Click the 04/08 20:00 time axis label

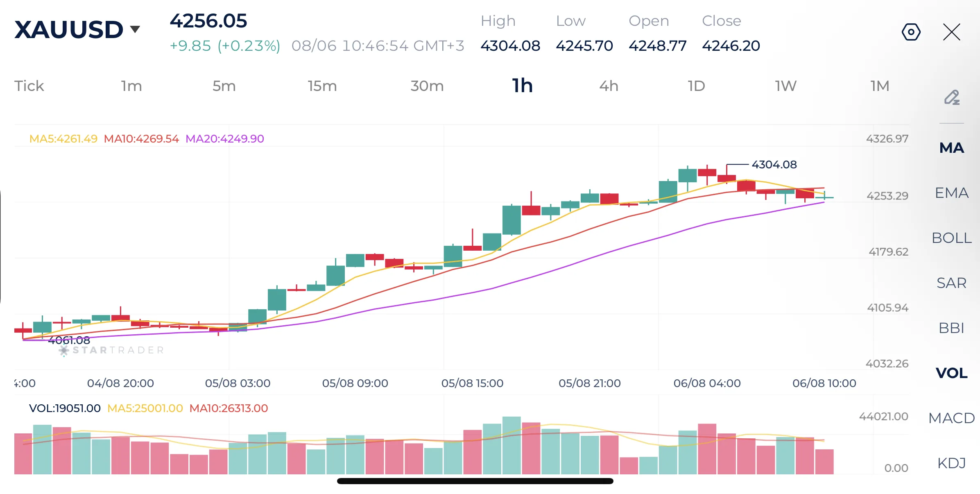[x=120, y=383]
